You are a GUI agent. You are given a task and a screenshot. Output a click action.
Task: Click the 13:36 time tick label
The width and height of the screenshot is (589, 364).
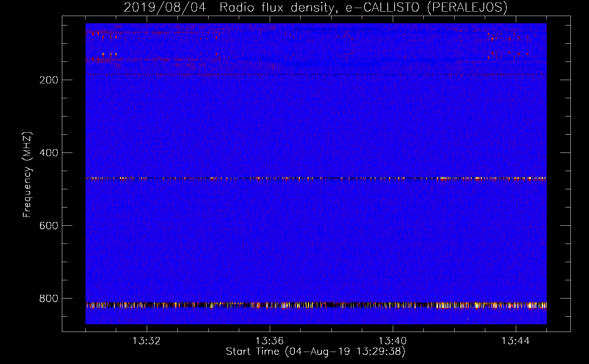pos(269,341)
